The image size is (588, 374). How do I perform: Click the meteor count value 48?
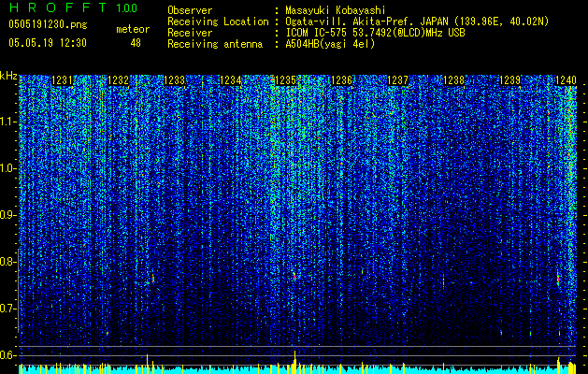point(136,43)
